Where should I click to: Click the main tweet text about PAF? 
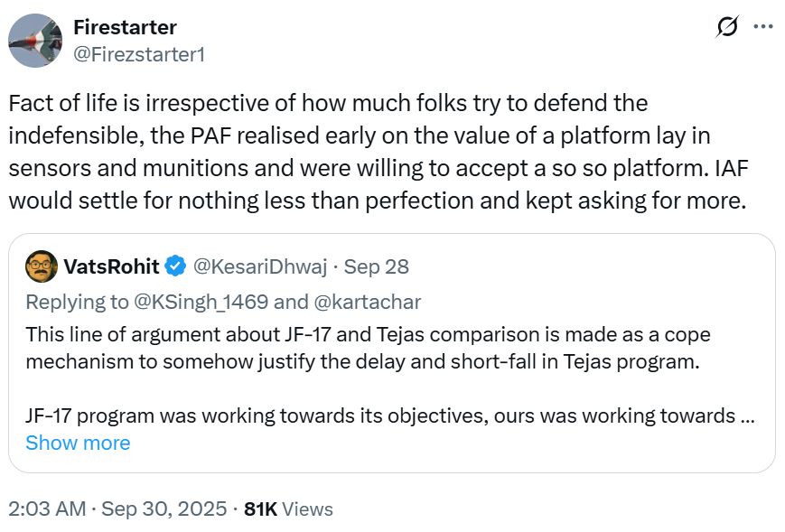(379, 151)
